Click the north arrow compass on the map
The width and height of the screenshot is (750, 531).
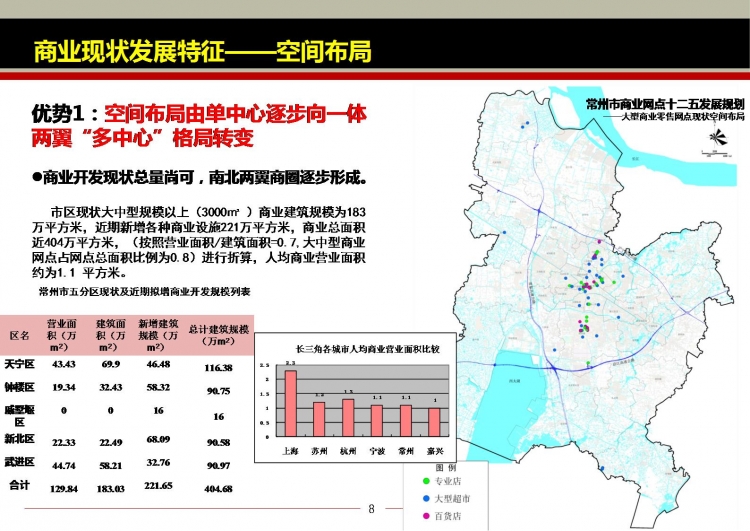click(717, 138)
